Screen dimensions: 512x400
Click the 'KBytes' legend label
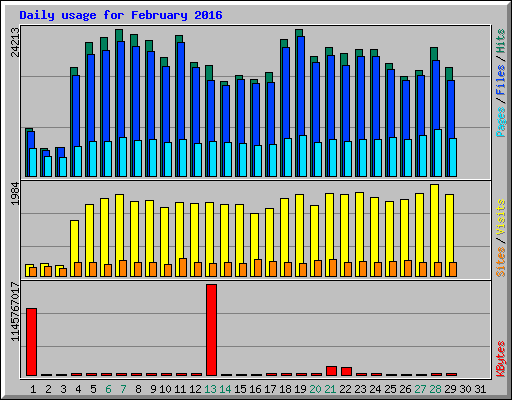(501, 359)
